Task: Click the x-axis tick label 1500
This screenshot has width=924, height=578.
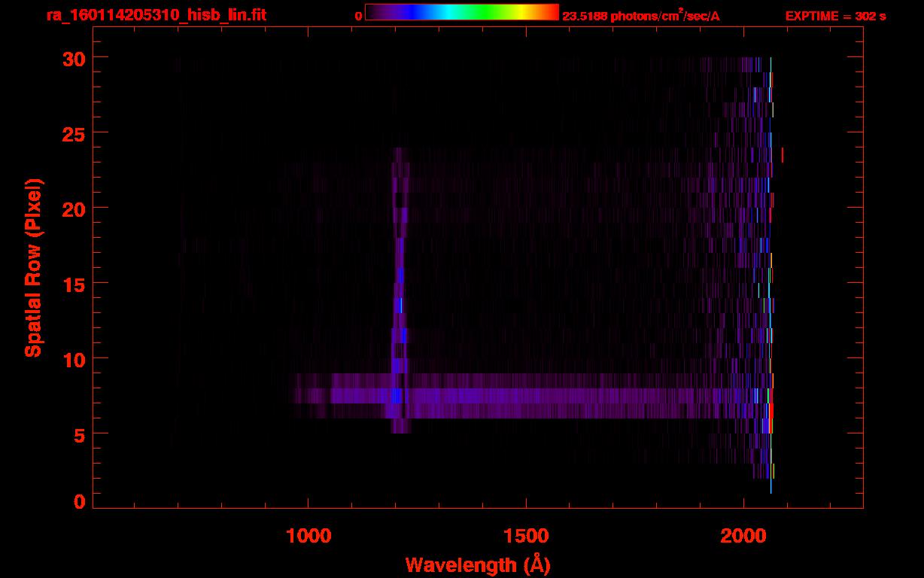Action: (526, 535)
